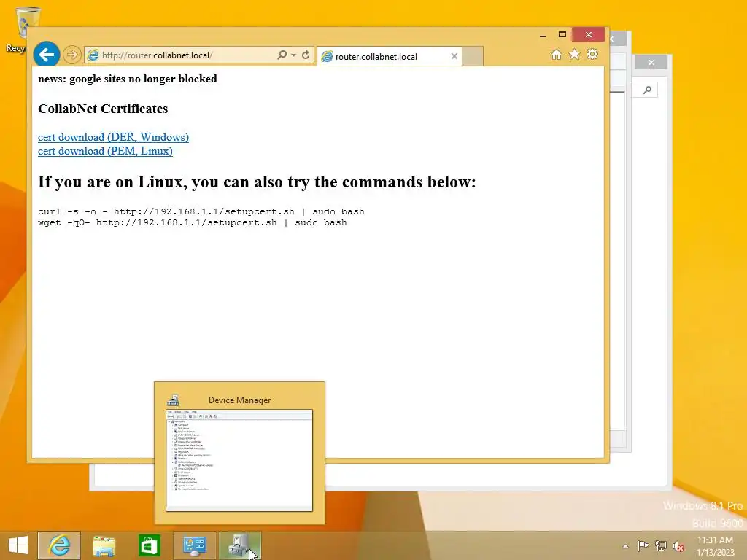Click the network tray icon

click(661, 545)
